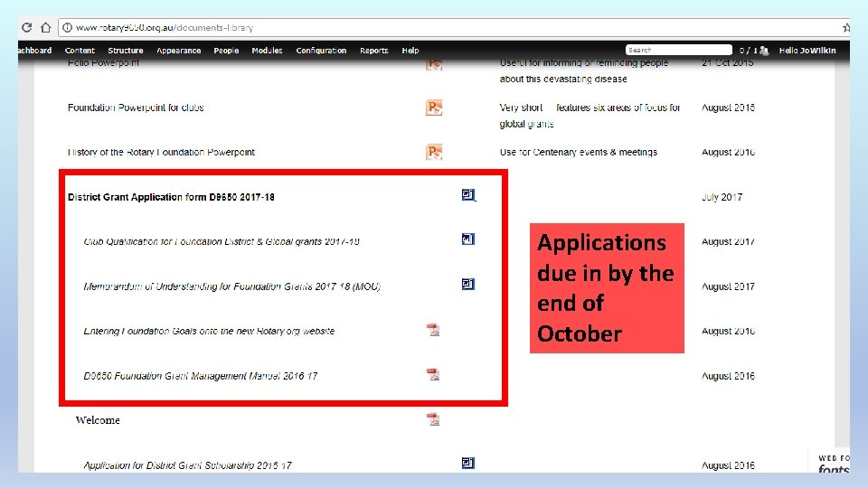
Task: Download PDF icon for Welcome document
Action: (433, 419)
